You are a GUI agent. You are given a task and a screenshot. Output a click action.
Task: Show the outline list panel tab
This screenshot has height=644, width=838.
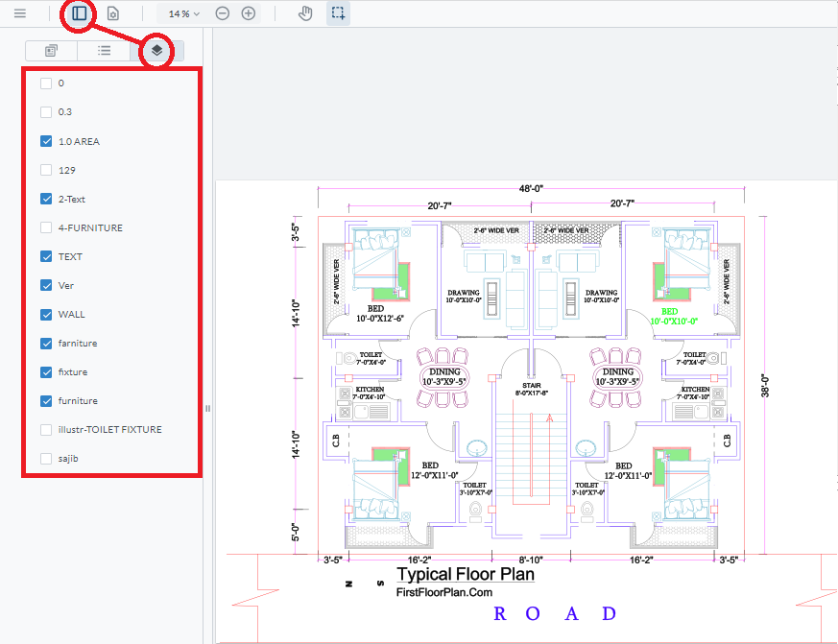(x=104, y=51)
